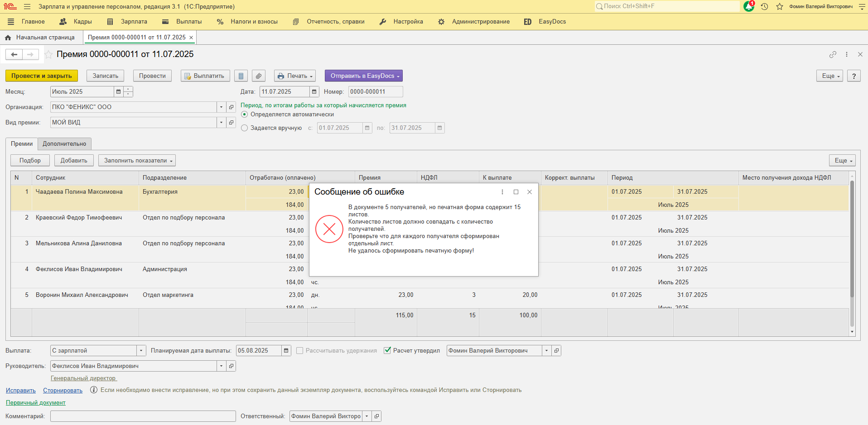Toggle 'Расчет утвердил' checkbox
This screenshot has height=425, width=868.
tap(387, 350)
